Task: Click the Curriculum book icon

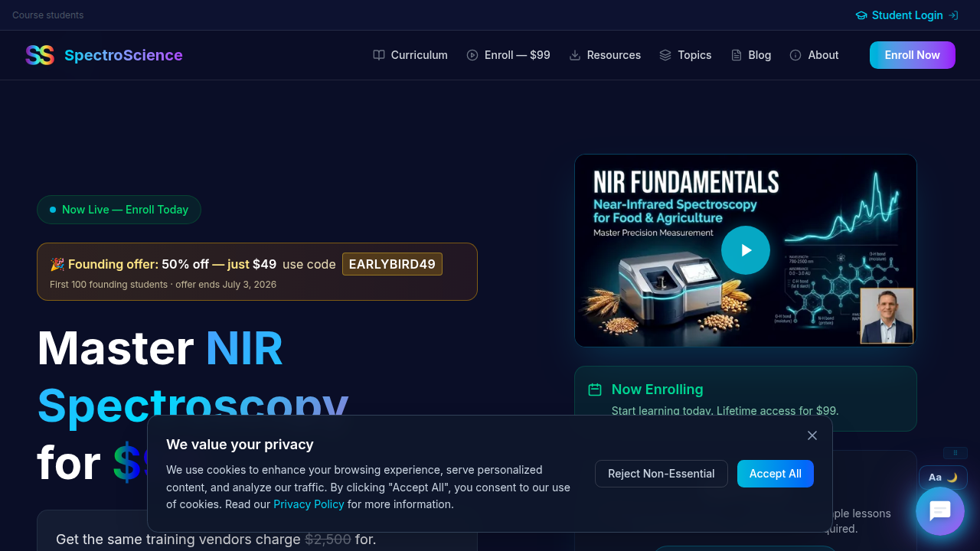Action: (x=379, y=55)
